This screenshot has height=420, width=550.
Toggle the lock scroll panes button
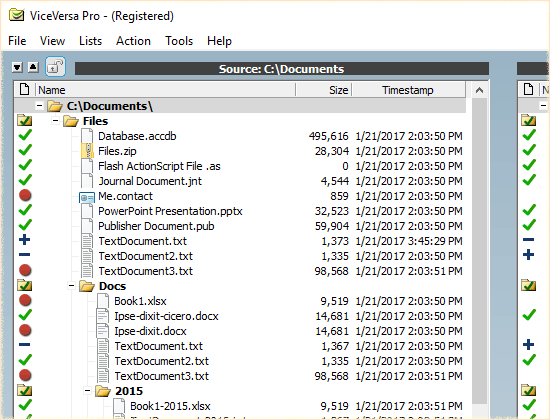(x=55, y=67)
